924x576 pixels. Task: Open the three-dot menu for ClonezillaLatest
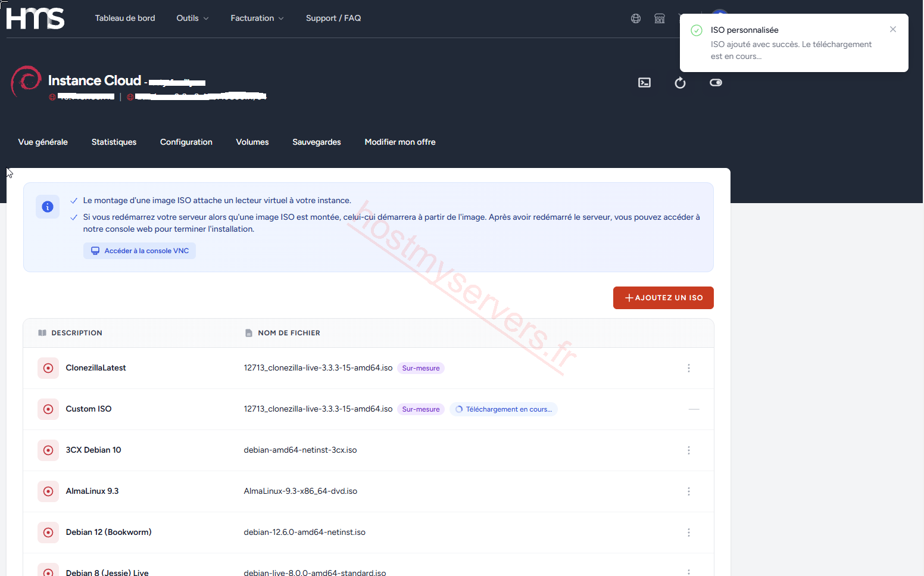coord(689,368)
